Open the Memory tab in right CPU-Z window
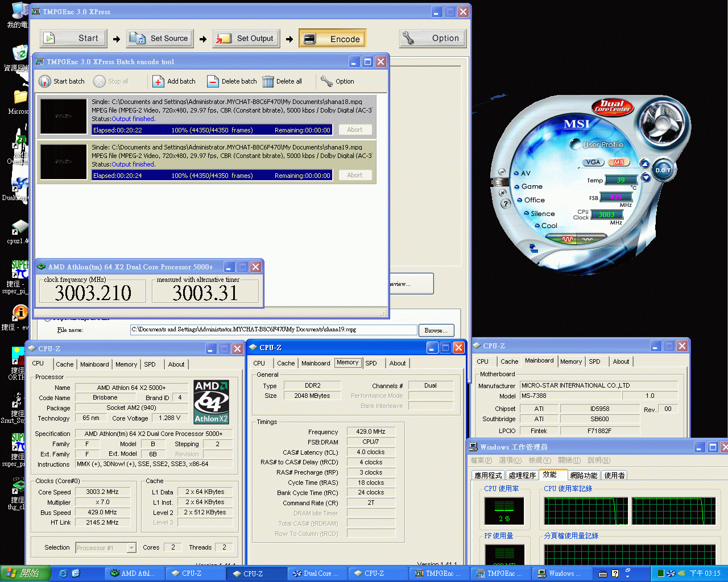This screenshot has height=582, width=728. [x=571, y=361]
